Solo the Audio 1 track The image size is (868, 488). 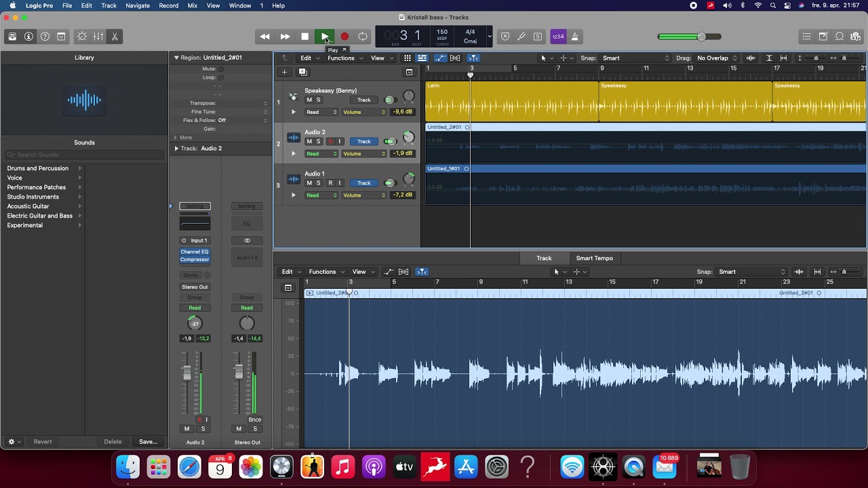[318, 183]
